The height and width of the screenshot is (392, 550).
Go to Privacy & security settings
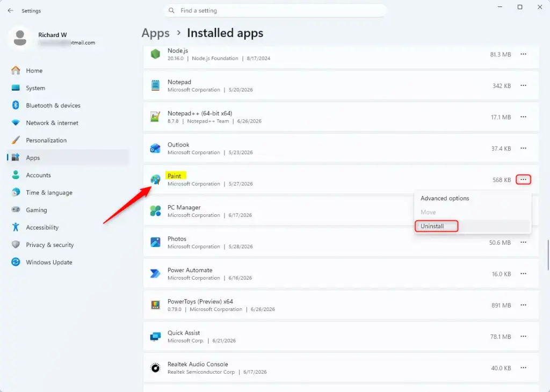(68, 245)
